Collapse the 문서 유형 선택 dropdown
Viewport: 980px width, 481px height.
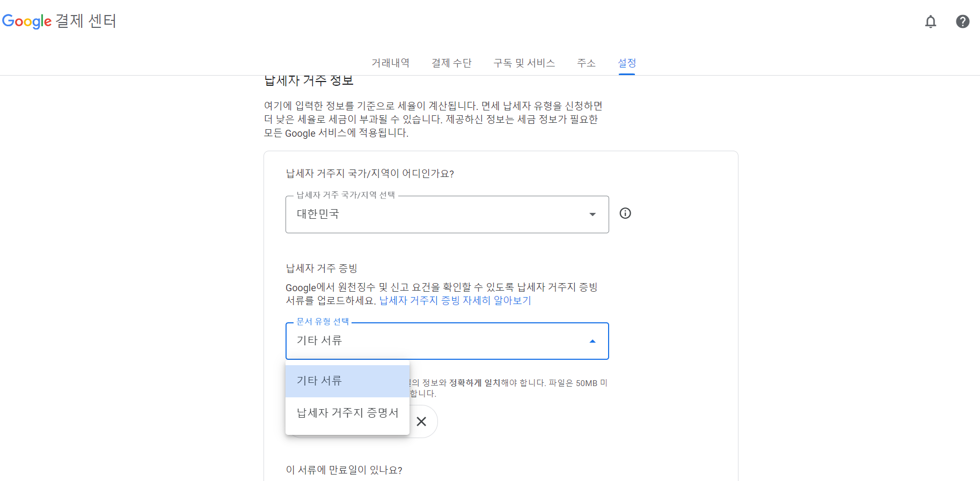(447, 341)
